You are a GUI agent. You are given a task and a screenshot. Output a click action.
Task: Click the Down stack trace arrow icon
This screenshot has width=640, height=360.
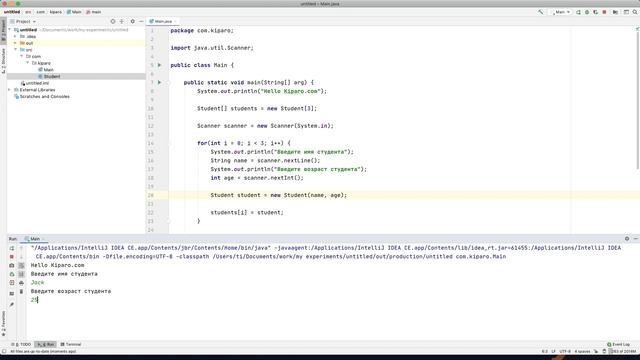coord(22,257)
